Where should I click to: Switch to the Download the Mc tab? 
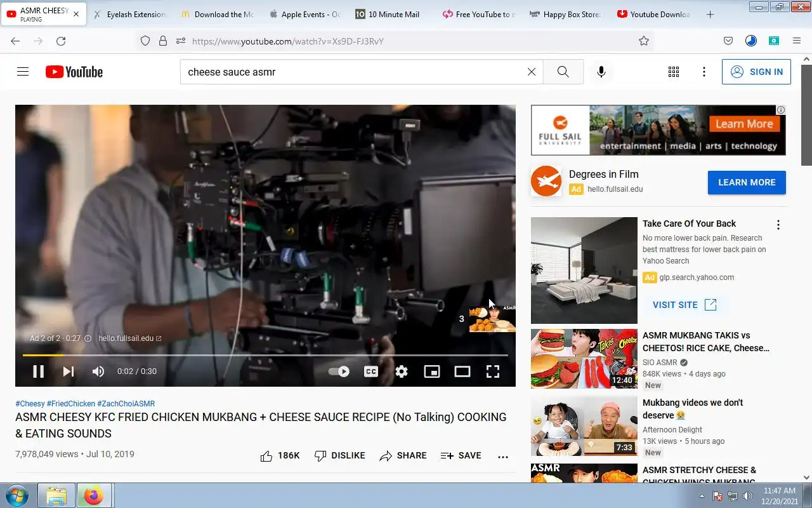pos(218,14)
